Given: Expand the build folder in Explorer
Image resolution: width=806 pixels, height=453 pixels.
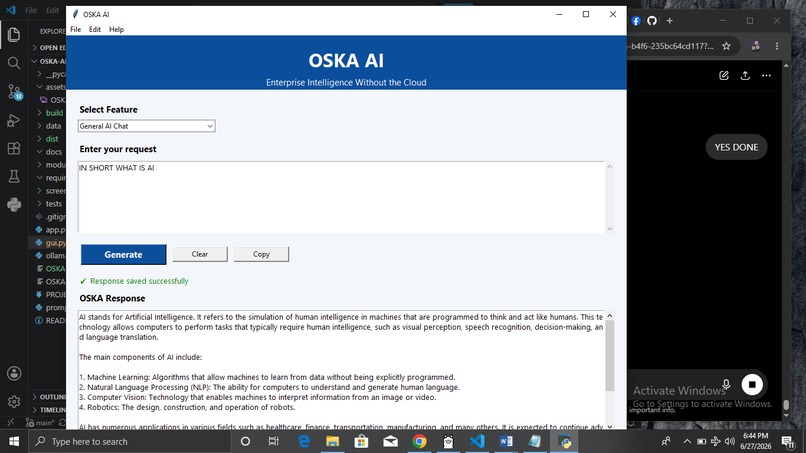Looking at the screenshot, I should pos(48,113).
